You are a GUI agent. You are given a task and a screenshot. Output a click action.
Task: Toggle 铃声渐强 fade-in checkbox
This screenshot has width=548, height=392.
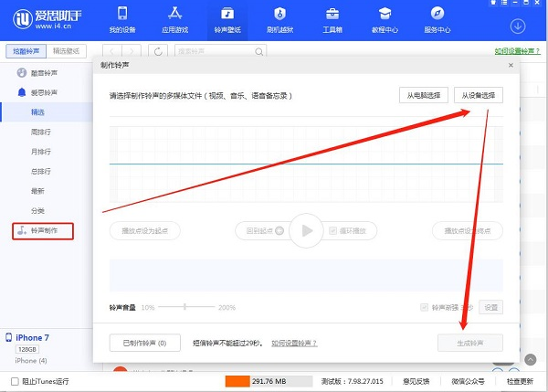pyautogui.click(x=424, y=307)
